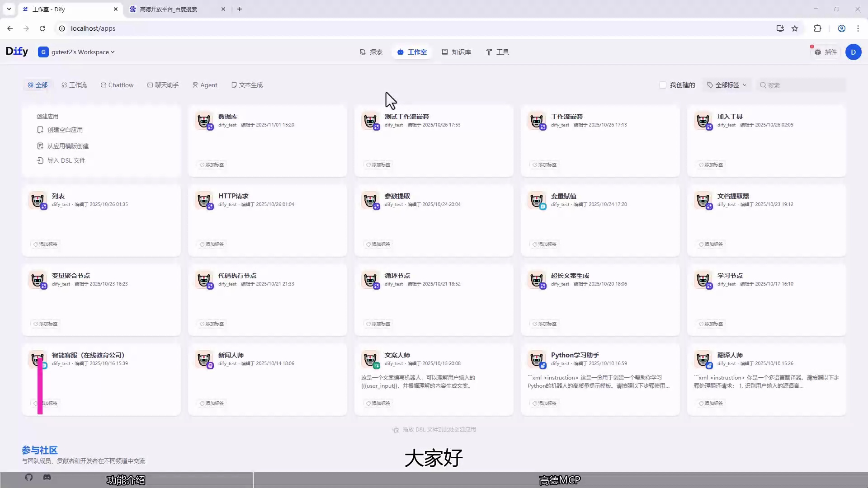Bookmark this page with star icon
This screenshot has width=868, height=488.
[795, 28]
